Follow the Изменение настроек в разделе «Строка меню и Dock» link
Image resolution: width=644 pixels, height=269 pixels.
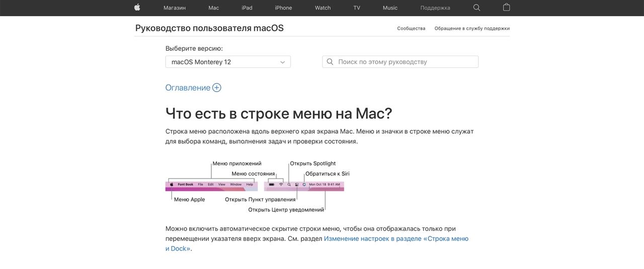(317, 243)
